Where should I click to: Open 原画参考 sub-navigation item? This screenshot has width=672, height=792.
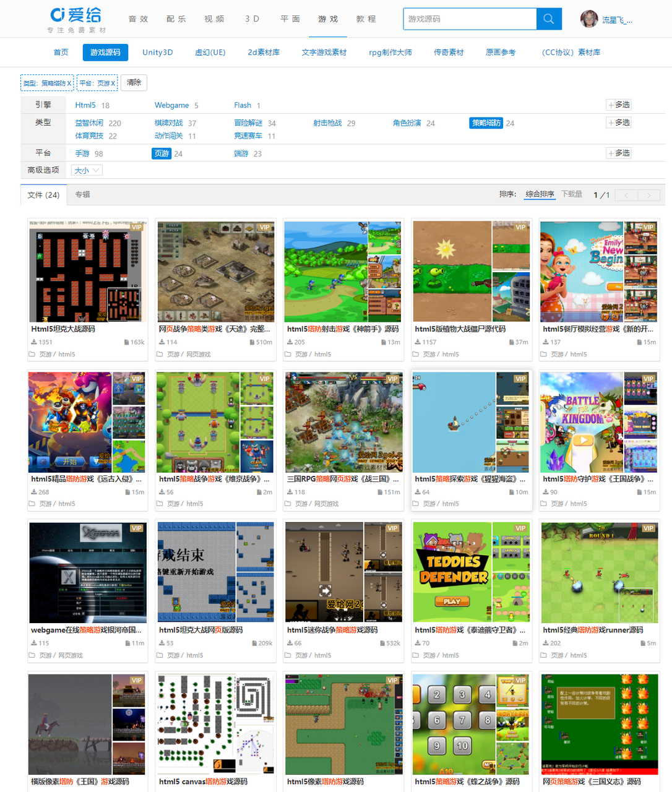pos(501,53)
